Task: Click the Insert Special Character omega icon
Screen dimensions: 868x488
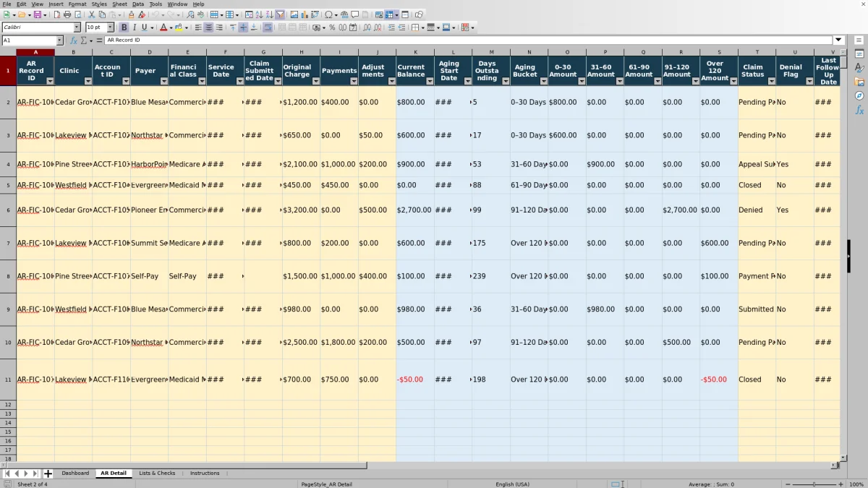Action: point(329,14)
